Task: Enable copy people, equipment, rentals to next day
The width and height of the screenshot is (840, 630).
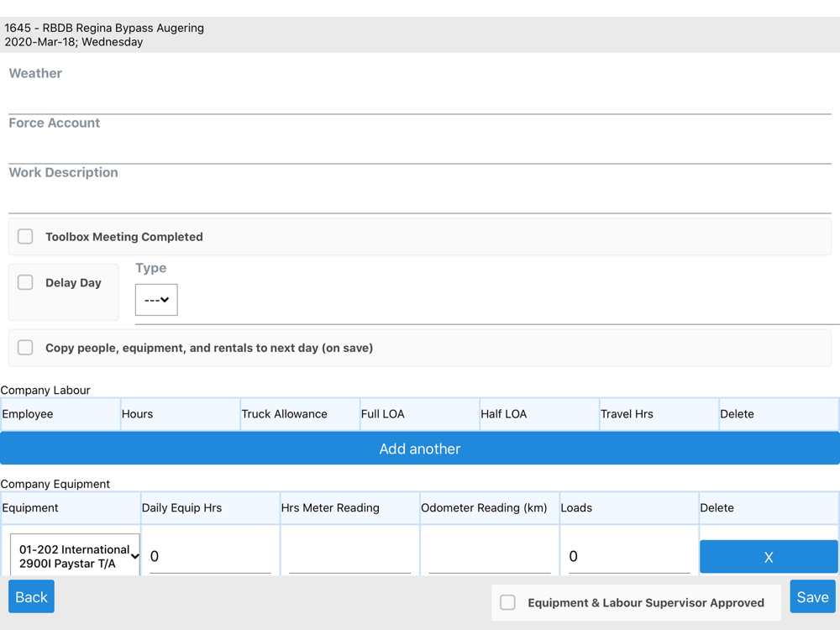Action: 25,348
